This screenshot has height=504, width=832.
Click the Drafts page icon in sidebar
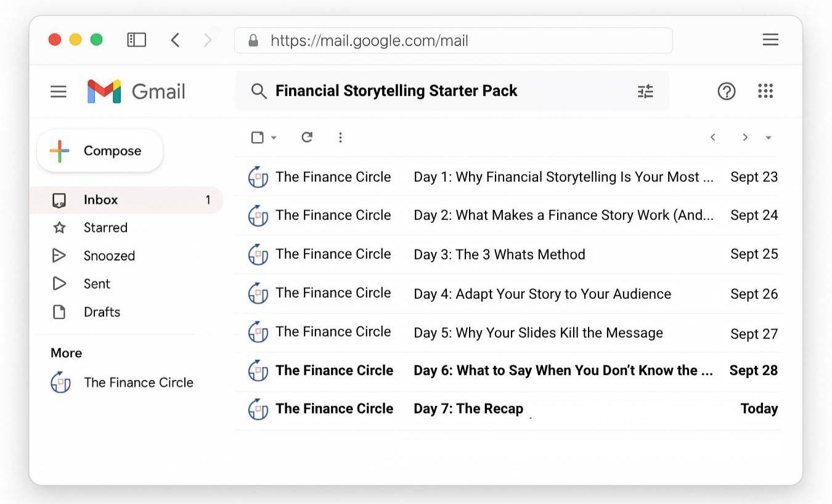[x=59, y=312]
